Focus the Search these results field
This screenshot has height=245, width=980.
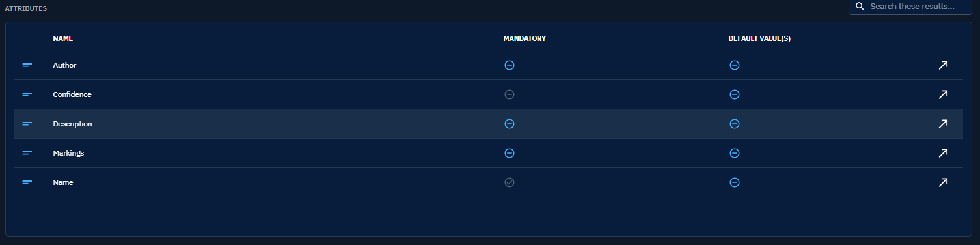pos(910,7)
